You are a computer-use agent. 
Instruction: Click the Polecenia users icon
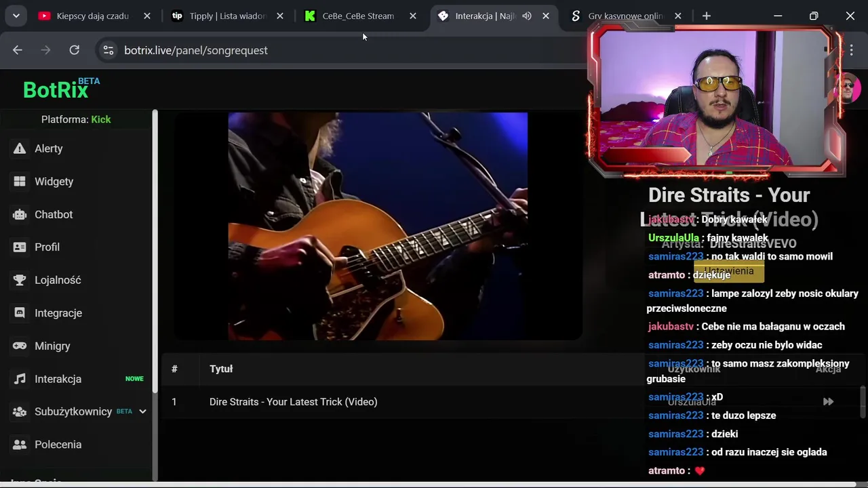pos(20,445)
